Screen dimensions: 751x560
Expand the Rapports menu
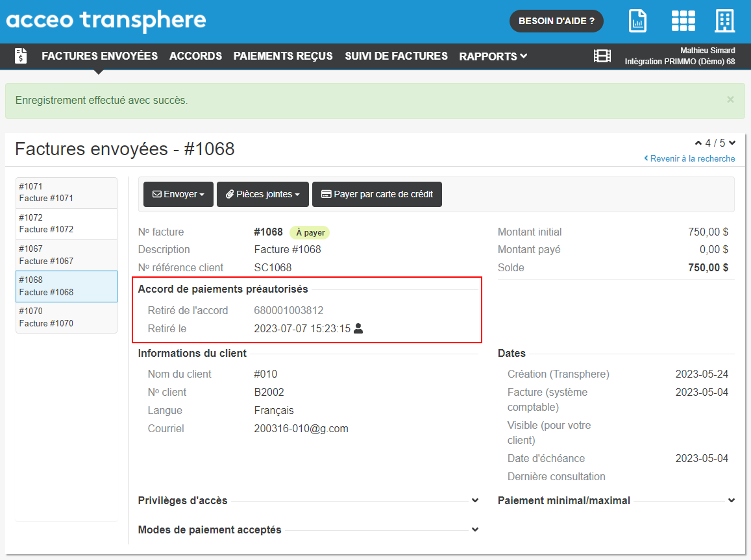point(493,56)
